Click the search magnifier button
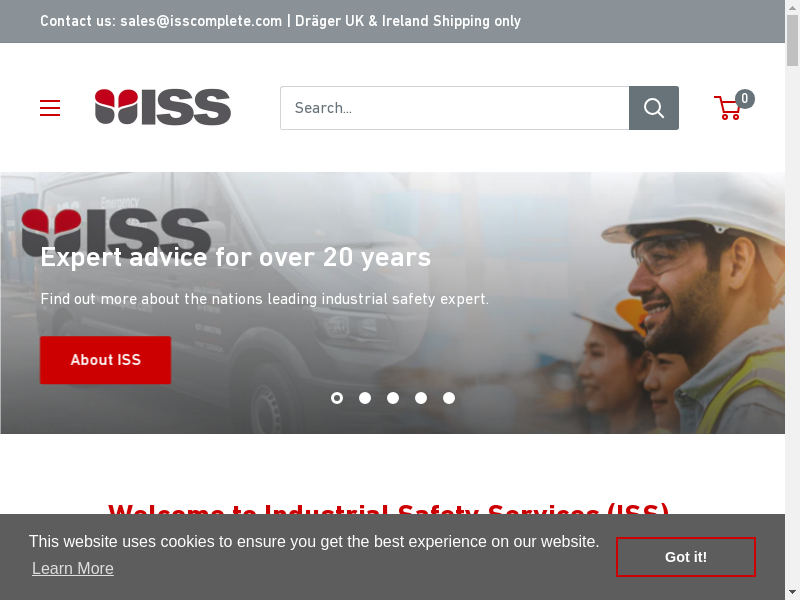The width and height of the screenshot is (800, 600). tap(654, 108)
